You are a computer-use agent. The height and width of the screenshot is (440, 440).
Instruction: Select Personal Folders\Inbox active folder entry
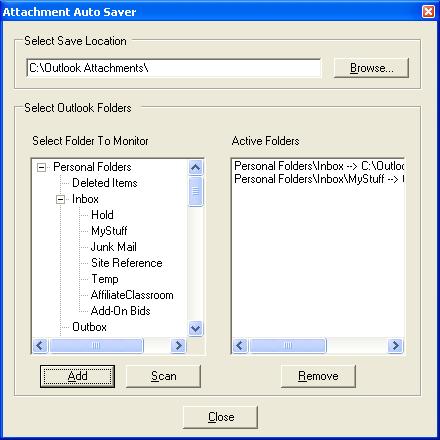[319, 166]
